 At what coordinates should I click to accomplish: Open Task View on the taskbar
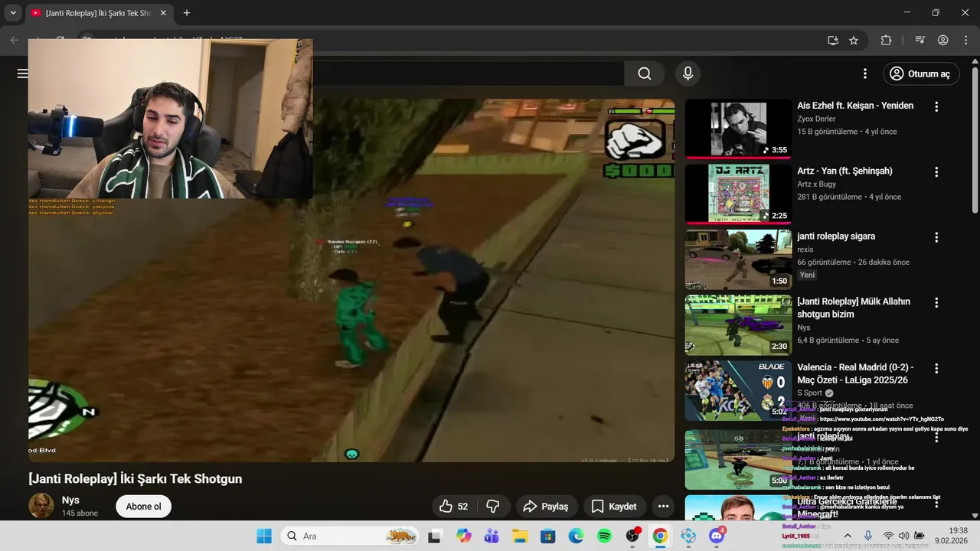(434, 536)
